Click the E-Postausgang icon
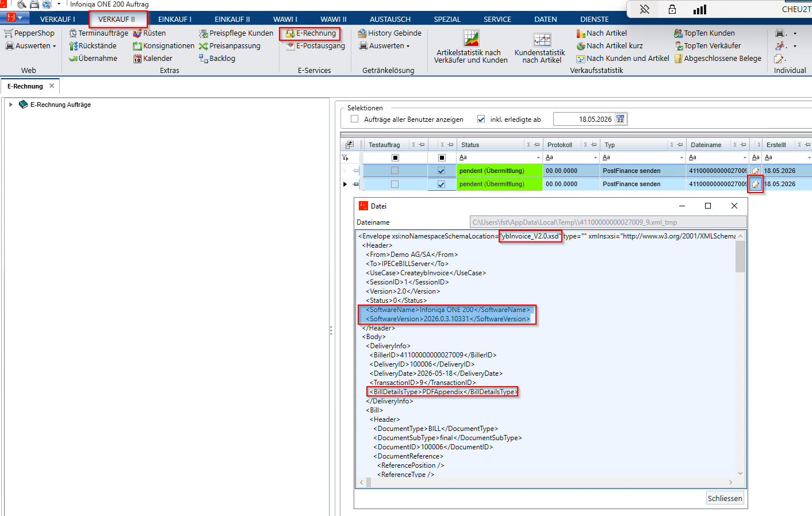This screenshot has height=516, width=812. point(290,46)
